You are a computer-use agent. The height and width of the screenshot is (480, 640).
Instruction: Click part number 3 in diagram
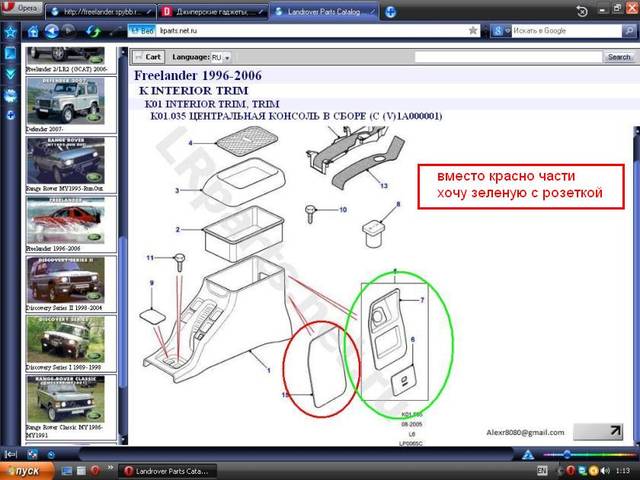pyautogui.click(x=177, y=191)
